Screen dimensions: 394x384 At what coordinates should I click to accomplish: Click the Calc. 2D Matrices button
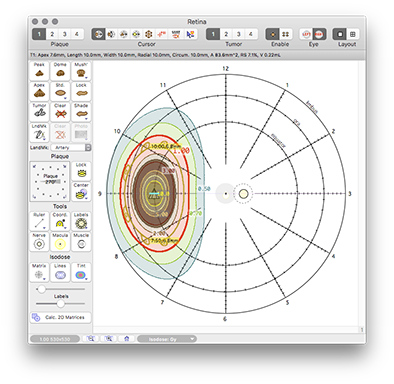pyautogui.click(x=60, y=317)
